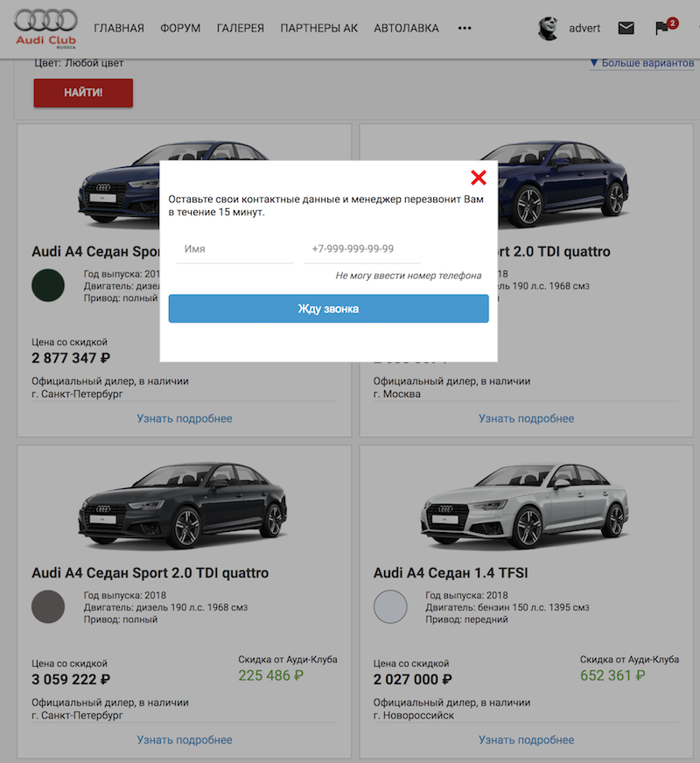The width and height of the screenshot is (700, 763).
Task: Click price 2 027 000 ₽
Action: pyautogui.click(x=412, y=679)
